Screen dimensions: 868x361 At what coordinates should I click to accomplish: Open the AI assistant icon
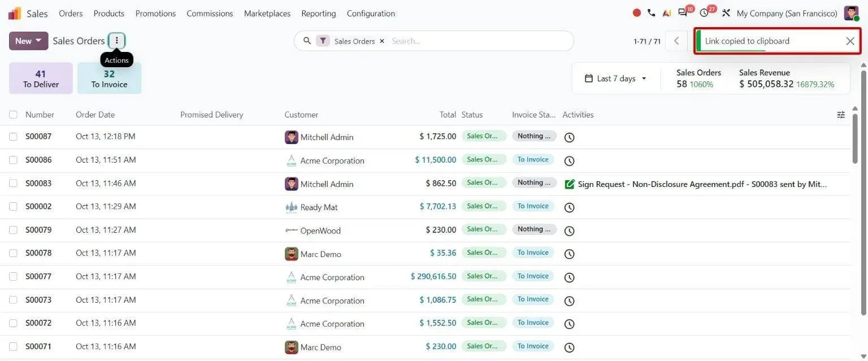667,13
